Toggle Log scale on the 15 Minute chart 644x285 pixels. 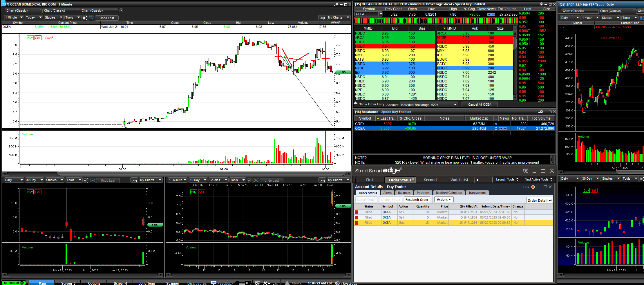pyautogui.click(x=322, y=180)
